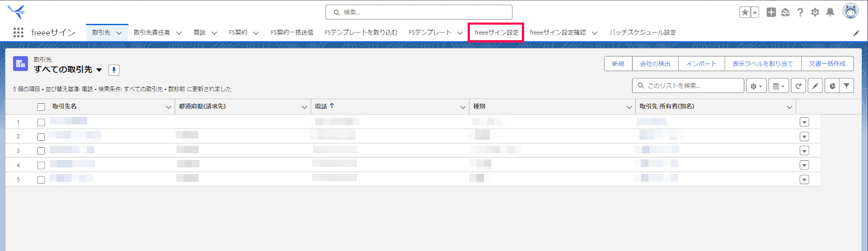The height and width of the screenshot is (251, 868).
Task: Click the 会社の検出 button
Action: (655, 64)
